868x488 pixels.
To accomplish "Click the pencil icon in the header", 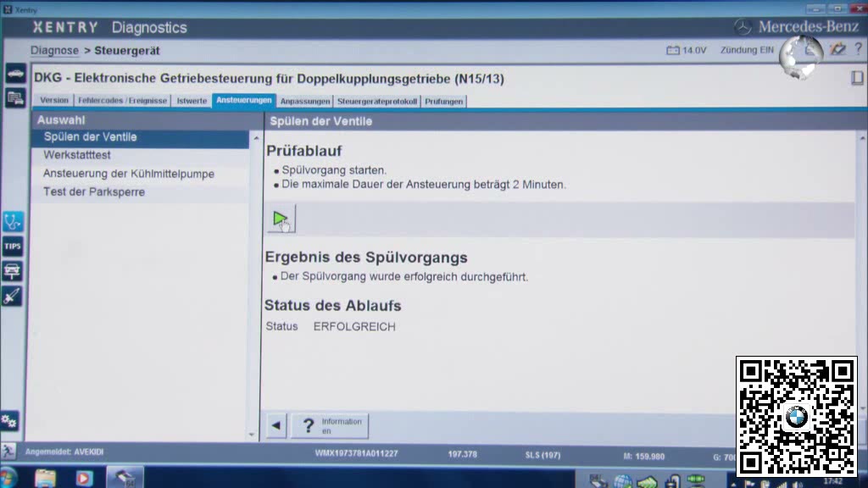I will pyautogui.click(x=838, y=48).
